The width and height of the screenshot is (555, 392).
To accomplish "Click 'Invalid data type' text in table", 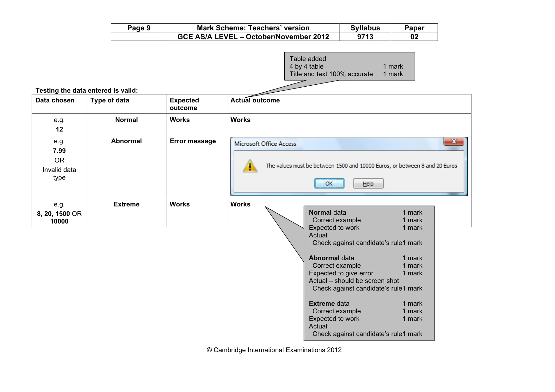I will tap(59, 174).
